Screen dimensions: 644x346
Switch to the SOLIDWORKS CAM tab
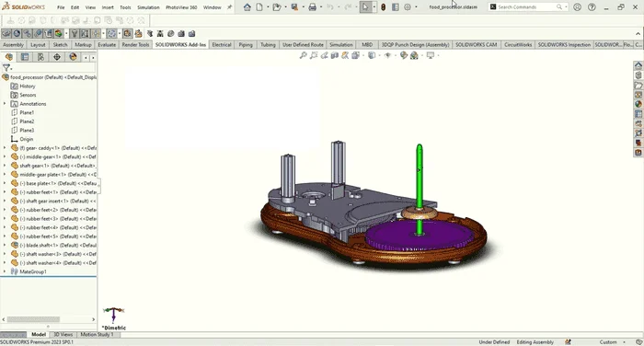[476, 45]
